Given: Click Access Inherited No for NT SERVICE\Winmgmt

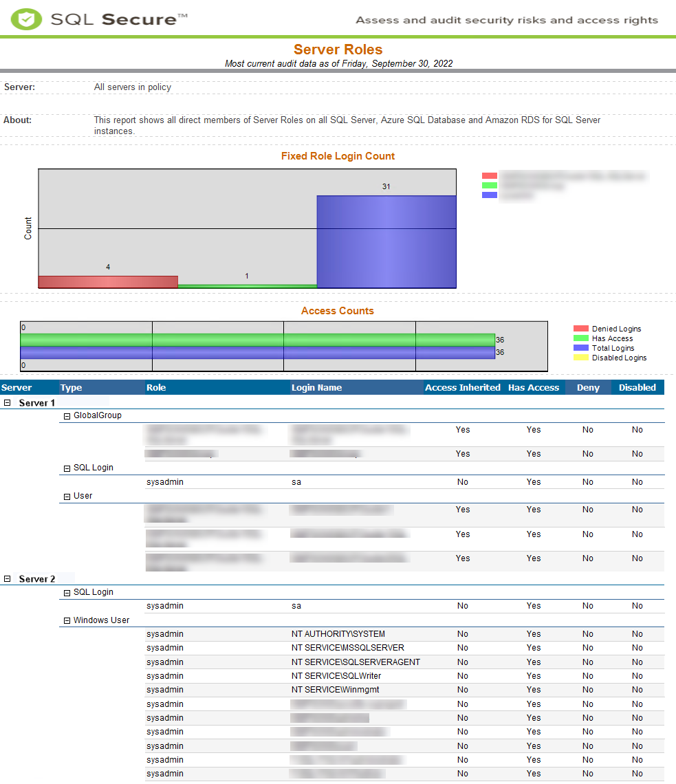Looking at the screenshot, I should click(x=463, y=690).
